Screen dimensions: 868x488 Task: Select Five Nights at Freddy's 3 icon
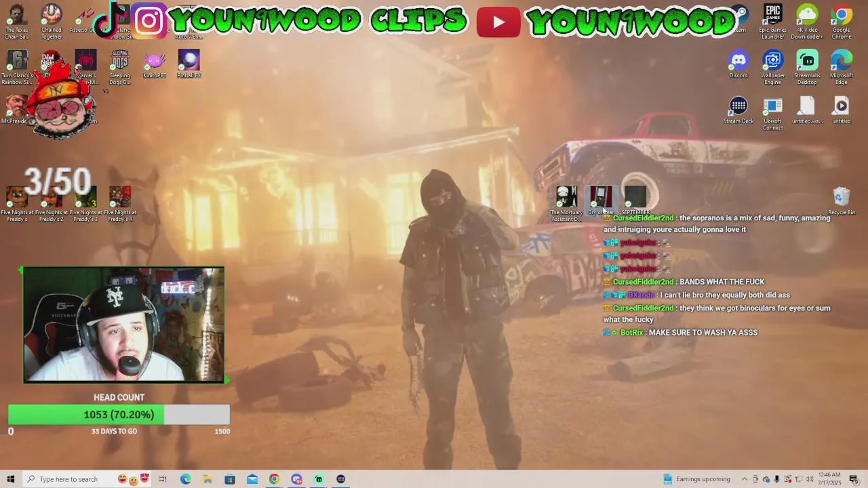pos(85,204)
